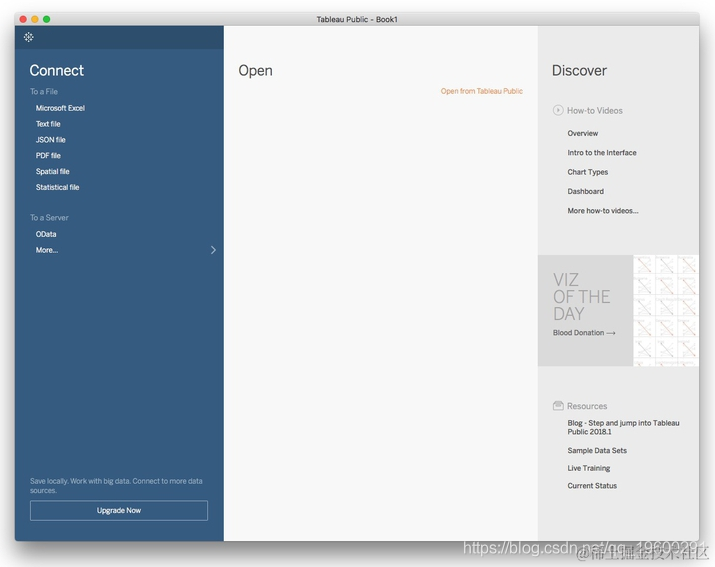Viewport: 715px width, 567px height.
Task: Pick Statistical file connector
Action: point(57,187)
